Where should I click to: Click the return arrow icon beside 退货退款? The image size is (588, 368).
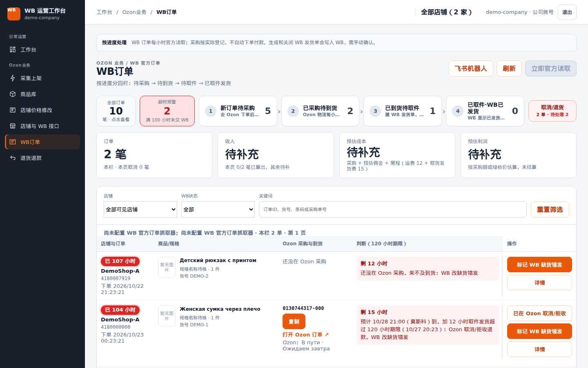(x=13, y=158)
